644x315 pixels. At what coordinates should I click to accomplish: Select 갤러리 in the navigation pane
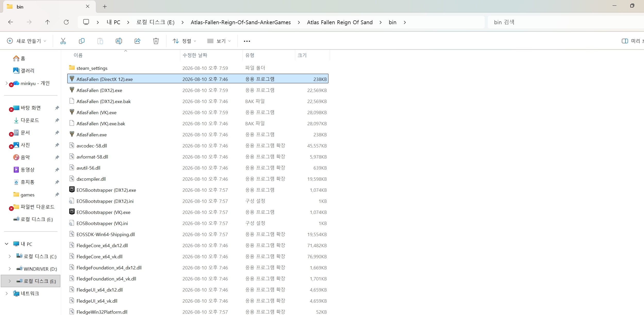tap(24, 71)
